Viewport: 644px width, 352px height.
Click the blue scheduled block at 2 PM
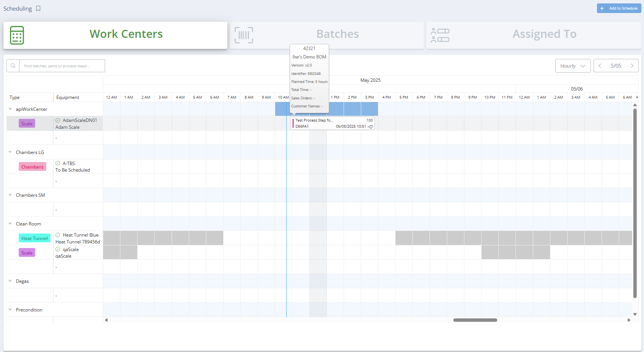(352, 109)
